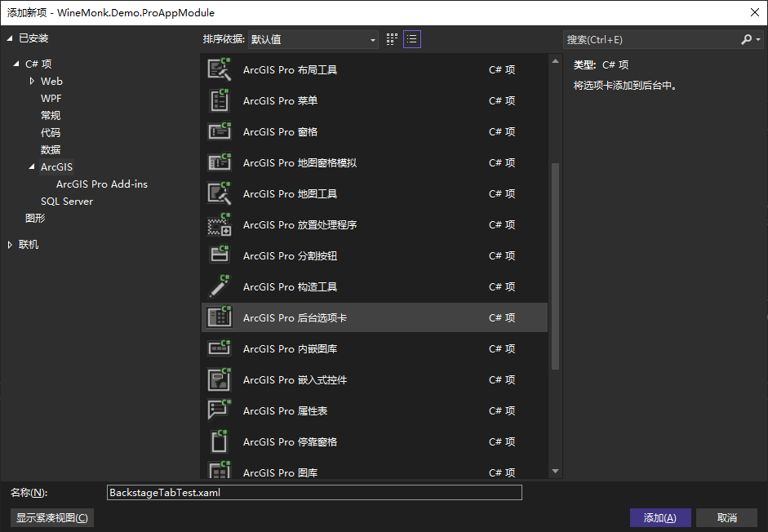The height and width of the screenshot is (532, 768).
Task: Expand the 联机 tree section
Action: click(x=10, y=245)
